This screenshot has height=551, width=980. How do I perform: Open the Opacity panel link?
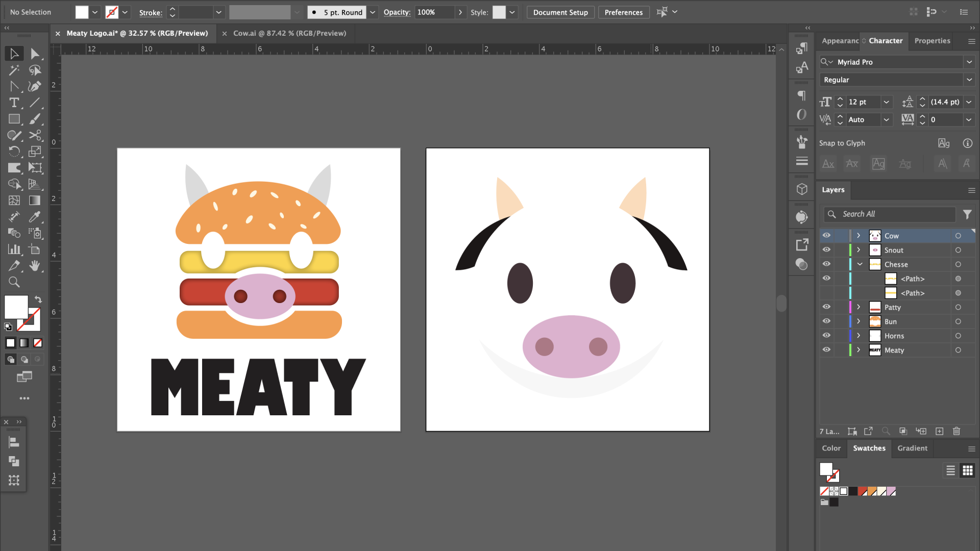pyautogui.click(x=397, y=12)
